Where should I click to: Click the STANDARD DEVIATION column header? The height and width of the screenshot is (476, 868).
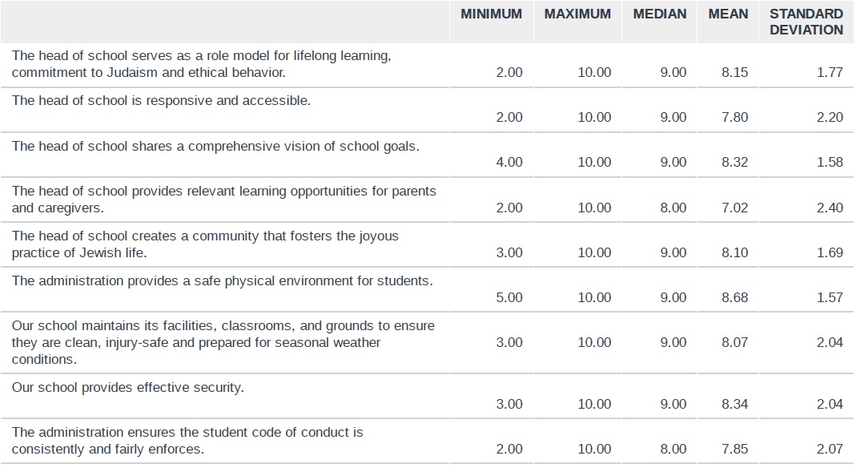806,22
